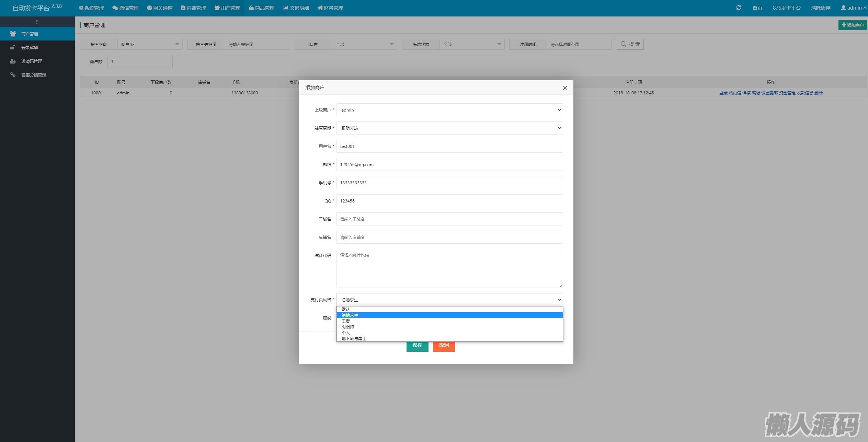The height and width of the screenshot is (442, 868).
Task: Expand the 结算周期 dropdown
Action: 449,128
